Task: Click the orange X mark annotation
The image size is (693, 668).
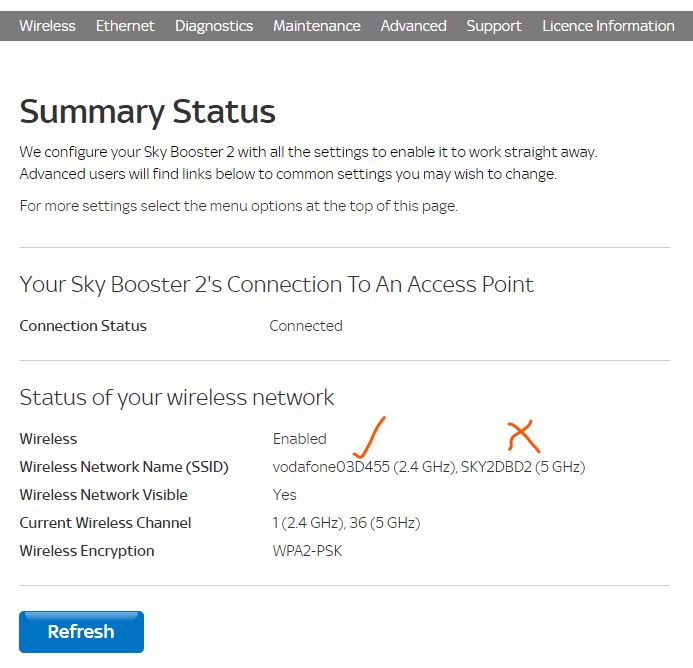Action: click(523, 435)
